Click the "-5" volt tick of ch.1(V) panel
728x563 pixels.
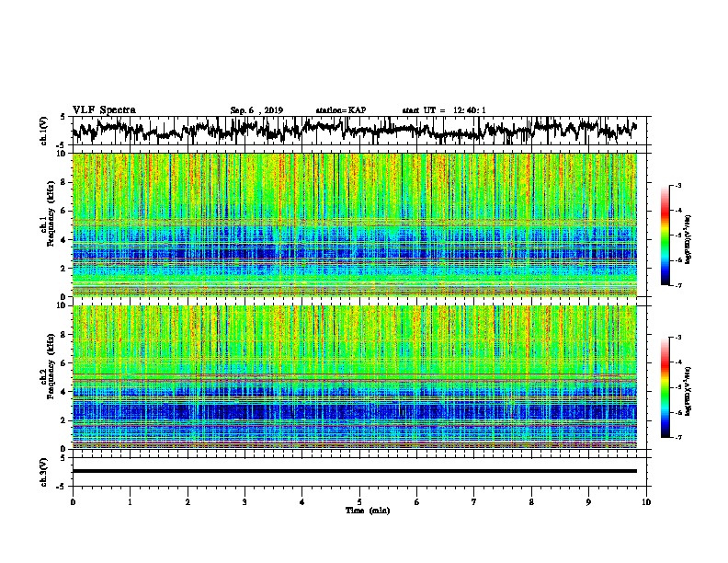tap(62, 145)
